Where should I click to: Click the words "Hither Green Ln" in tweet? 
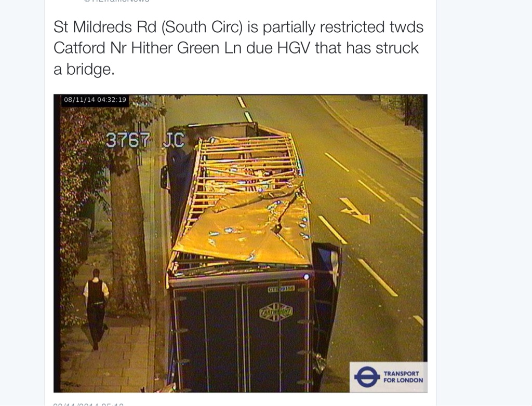pos(186,48)
